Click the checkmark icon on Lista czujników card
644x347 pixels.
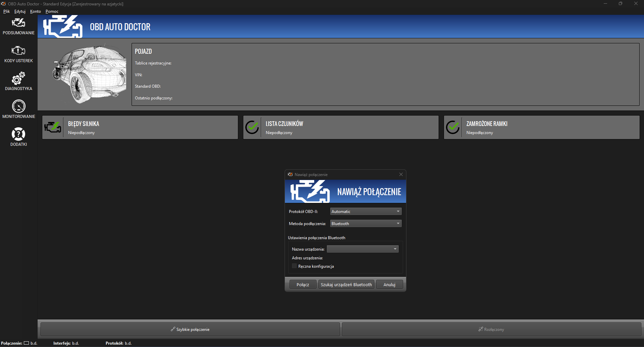pos(252,127)
